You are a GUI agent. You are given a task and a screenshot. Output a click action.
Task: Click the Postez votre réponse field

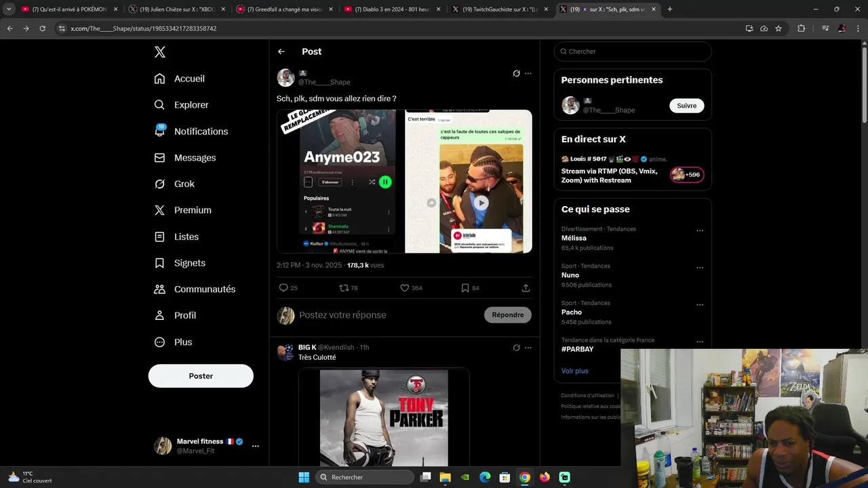pos(387,315)
